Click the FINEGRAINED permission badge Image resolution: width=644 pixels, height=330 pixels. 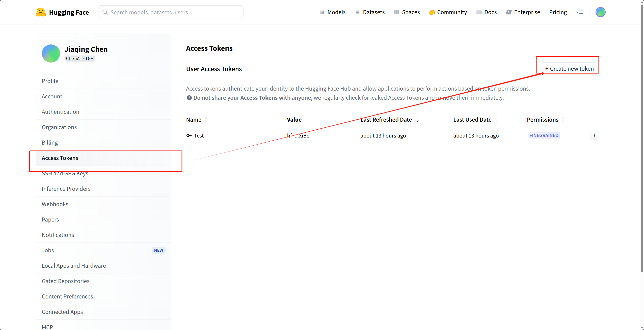pyautogui.click(x=544, y=135)
